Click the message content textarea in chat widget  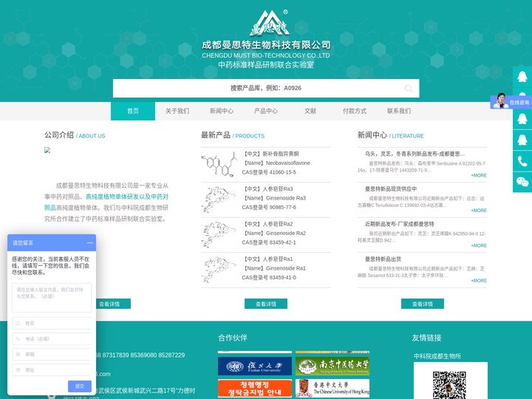point(52,298)
